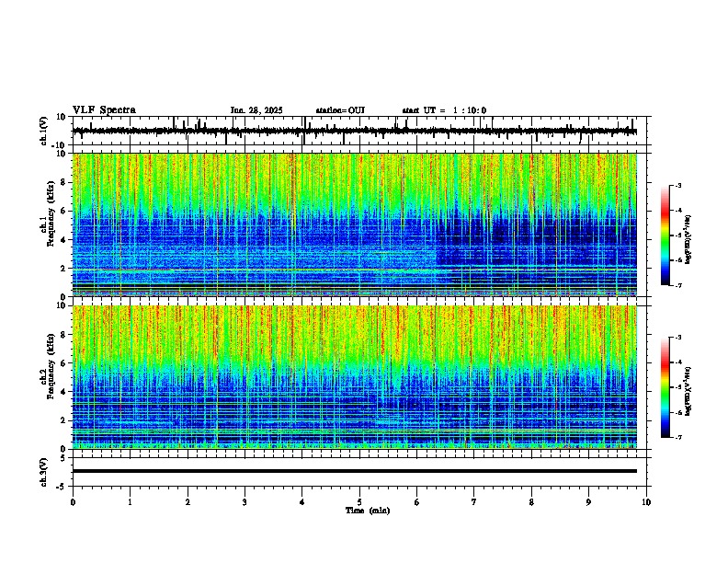Click the 'station=OUJ' header label
This screenshot has width=728, height=563.
[340, 110]
